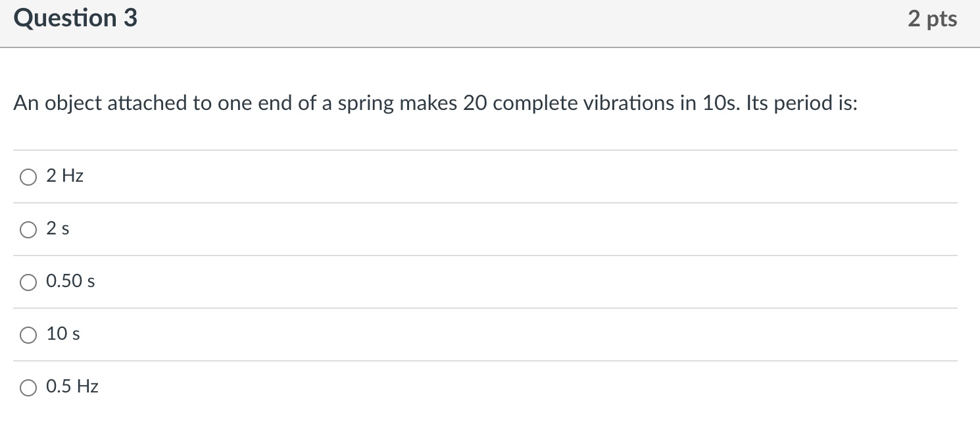Click the "0.50 s" answer label

click(70, 281)
